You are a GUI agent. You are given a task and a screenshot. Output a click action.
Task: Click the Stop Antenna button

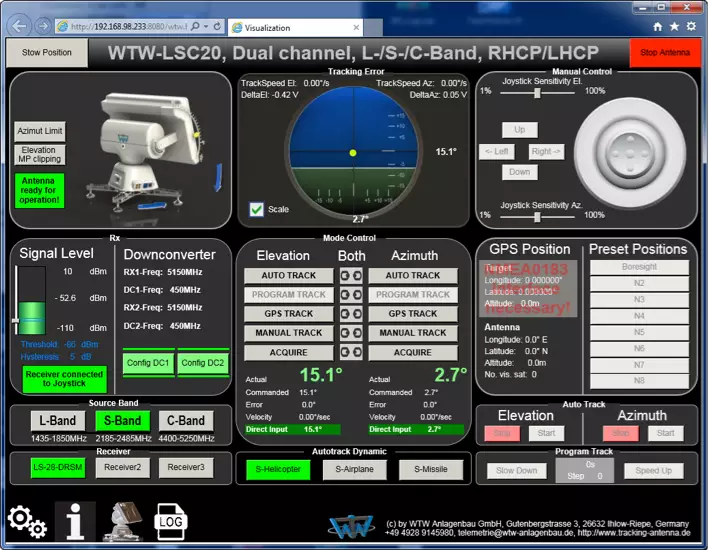pos(665,53)
